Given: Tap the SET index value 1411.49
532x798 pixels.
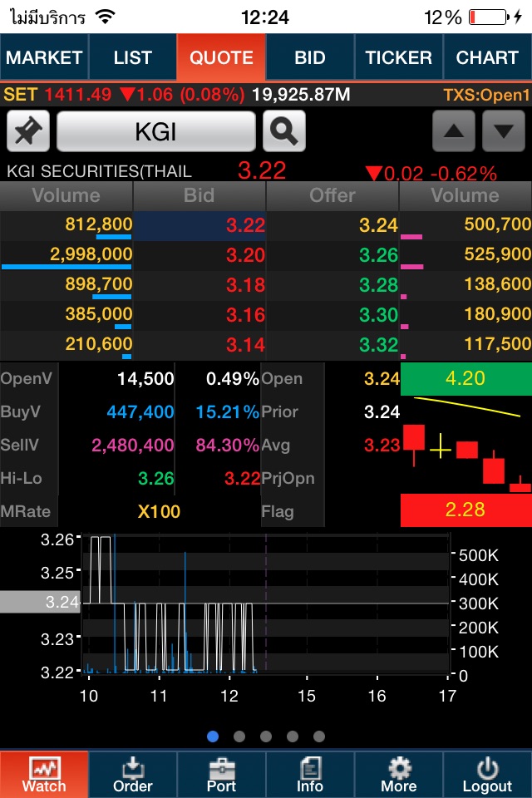Looking at the screenshot, I should click(77, 95).
